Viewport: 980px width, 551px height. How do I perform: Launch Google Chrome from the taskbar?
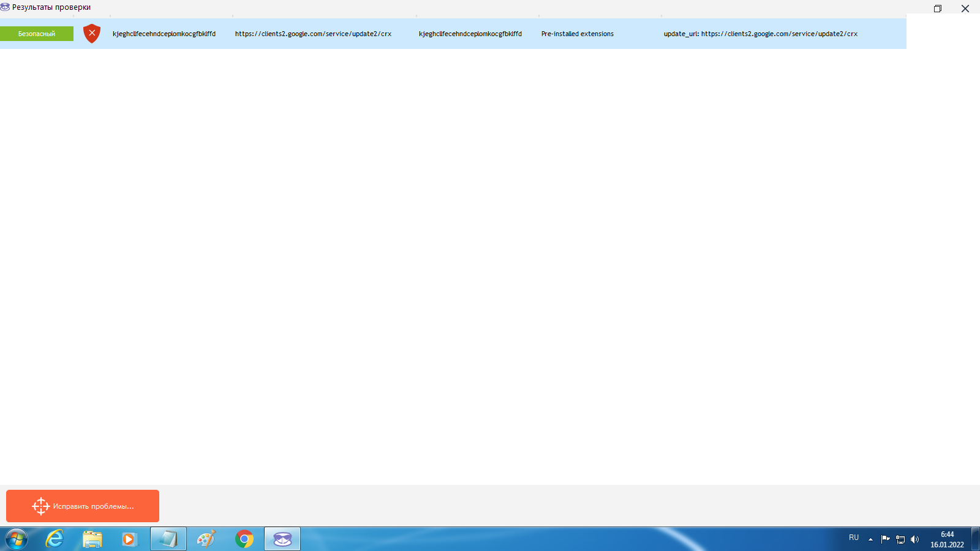244,539
